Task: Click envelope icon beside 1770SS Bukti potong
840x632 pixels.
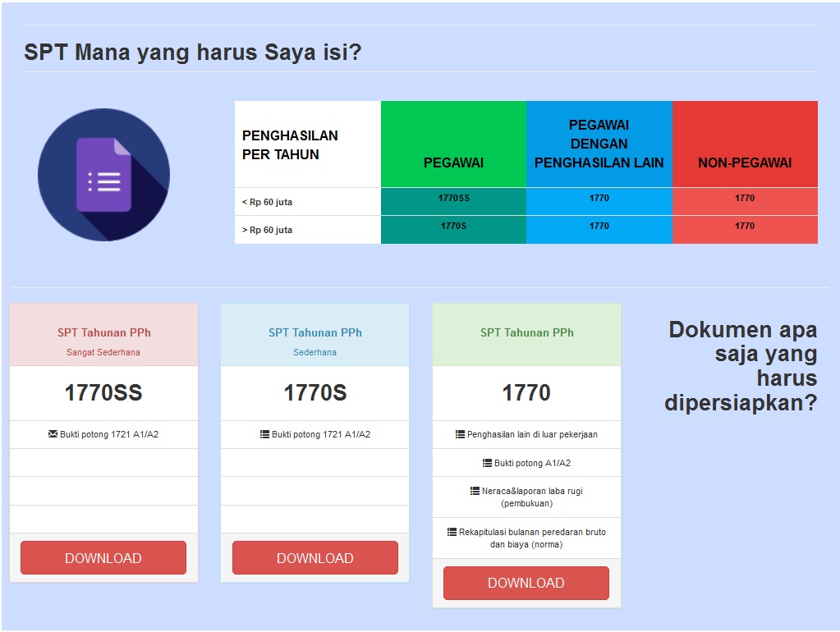Action: (x=53, y=434)
